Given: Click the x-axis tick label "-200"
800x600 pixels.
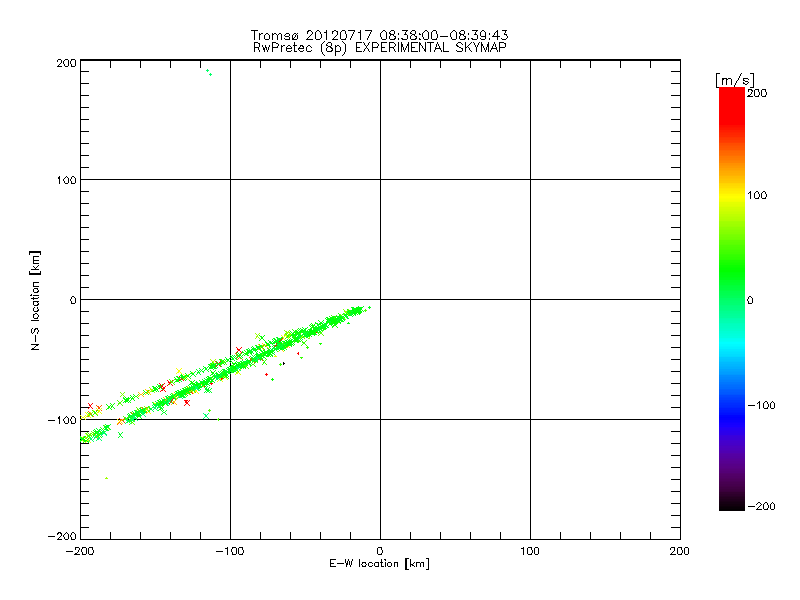Looking at the screenshot, I should (80, 551).
